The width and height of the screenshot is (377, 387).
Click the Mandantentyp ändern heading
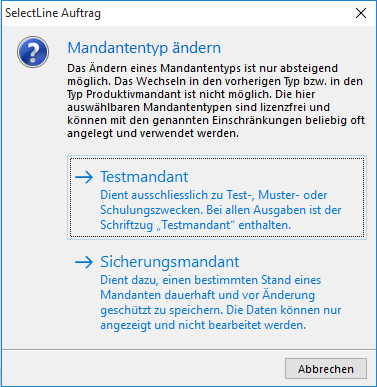(144, 48)
